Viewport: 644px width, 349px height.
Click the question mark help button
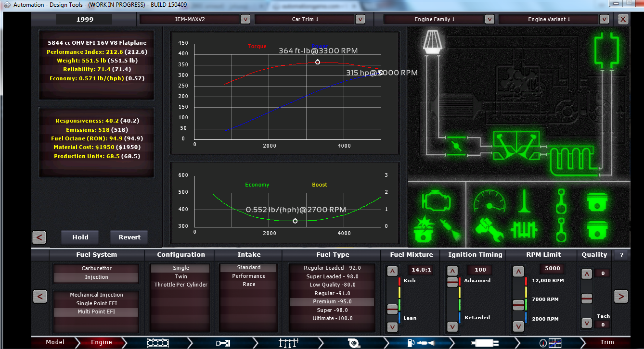[x=621, y=255]
